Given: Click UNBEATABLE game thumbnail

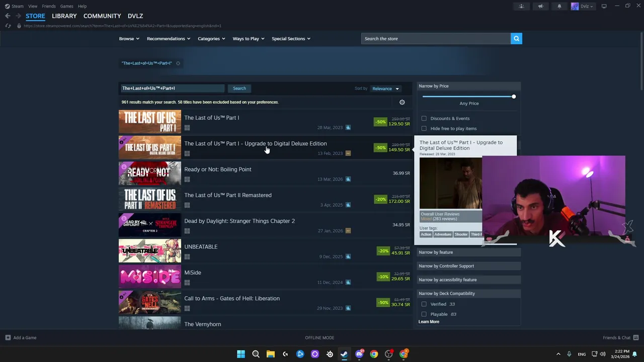Looking at the screenshot, I should (150, 251).
